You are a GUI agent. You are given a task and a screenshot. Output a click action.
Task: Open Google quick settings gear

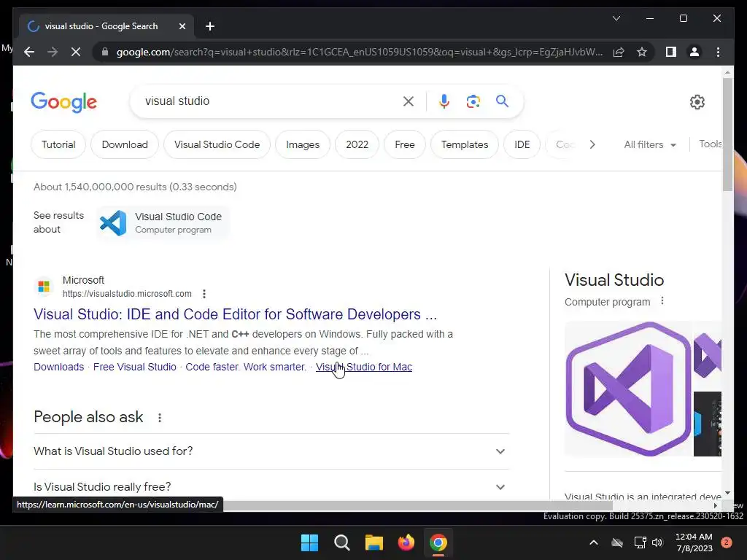(697, 101)
